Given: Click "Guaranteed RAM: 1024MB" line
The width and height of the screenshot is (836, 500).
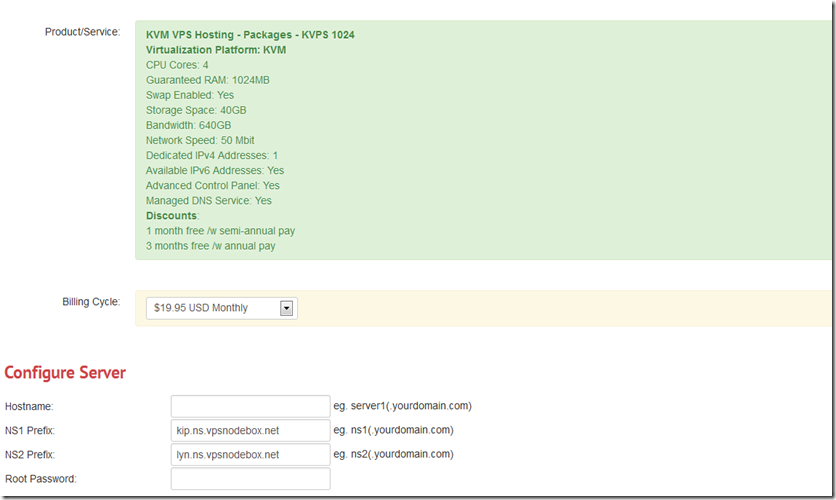Looking at the screenshot, I should (208, 80).
